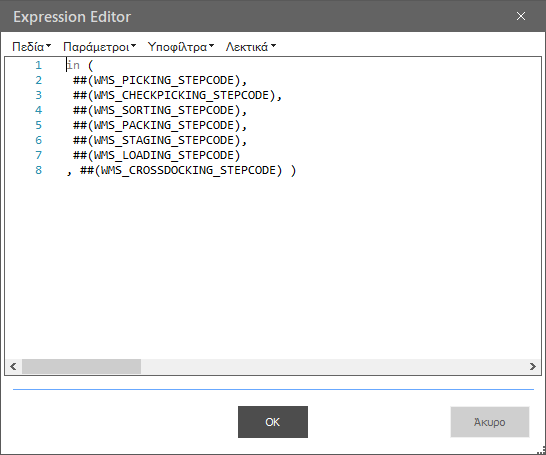Click line number 1 in gutter
The image size is (546, 455).
(38, 65)
